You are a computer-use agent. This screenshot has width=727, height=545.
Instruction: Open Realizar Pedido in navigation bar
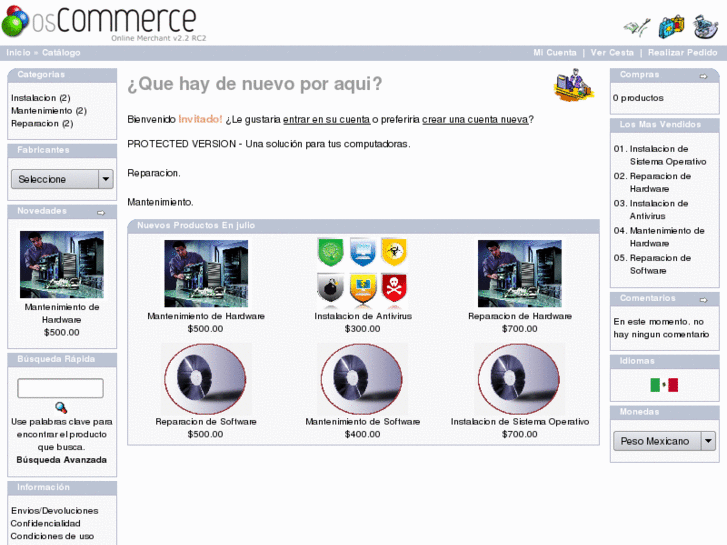click(x=682, y=52)
